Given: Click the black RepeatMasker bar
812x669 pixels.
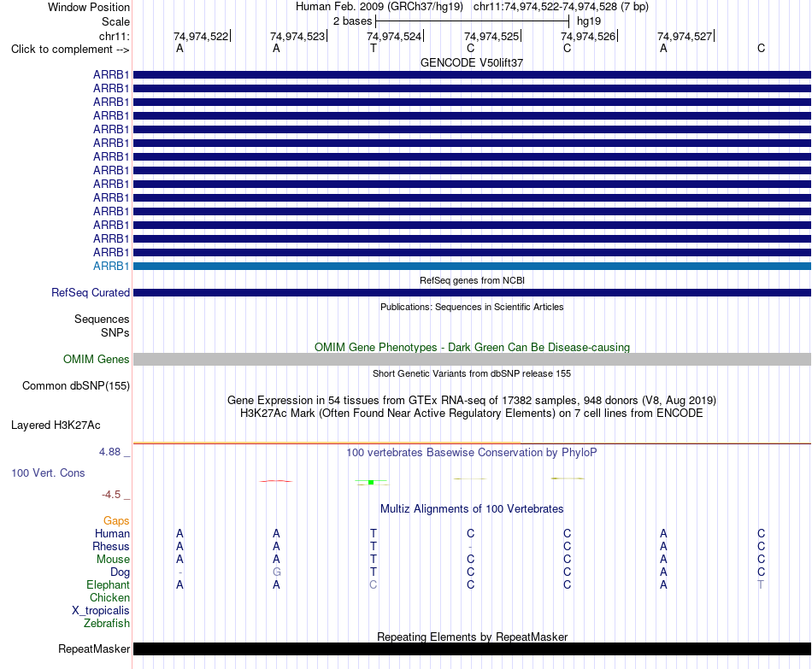Looking at the screenshot, I should click(472, 648).
